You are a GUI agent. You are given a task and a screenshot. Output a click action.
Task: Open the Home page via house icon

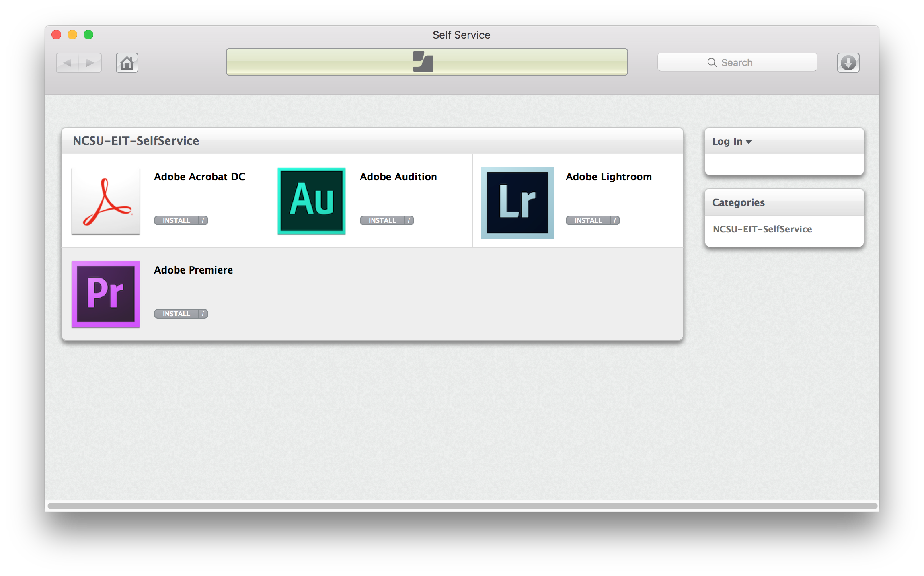(x=127, y=63)
